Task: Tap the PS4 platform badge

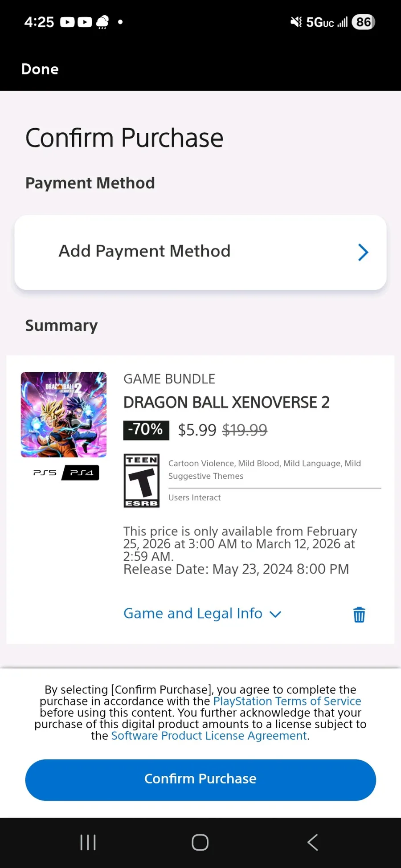Action: 81,473
